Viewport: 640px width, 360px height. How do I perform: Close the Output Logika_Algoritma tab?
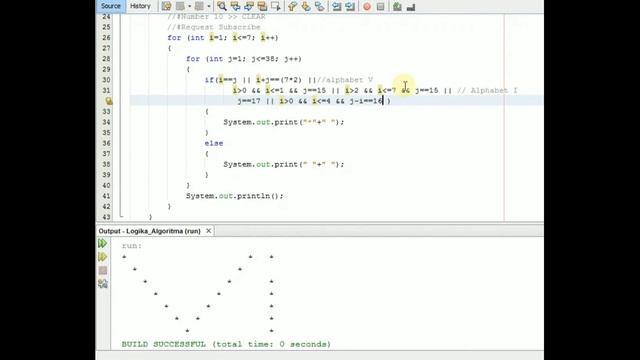209,231
